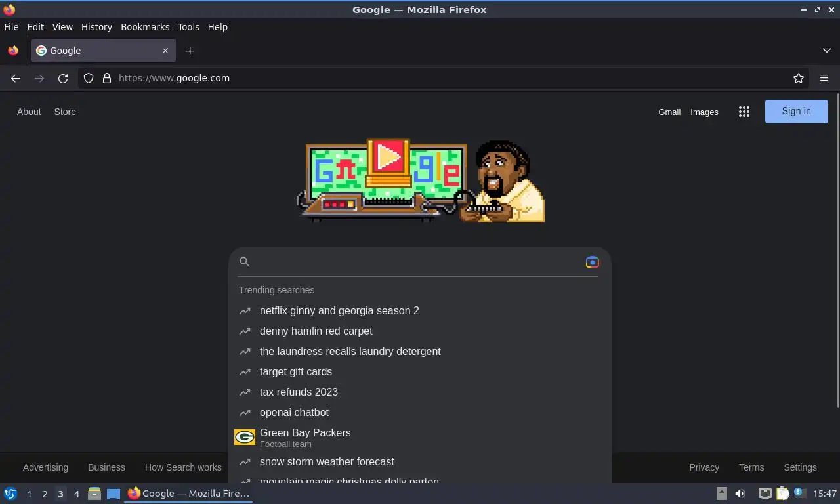
Task: Open the Advertising footer link
Action: [45, 467]
